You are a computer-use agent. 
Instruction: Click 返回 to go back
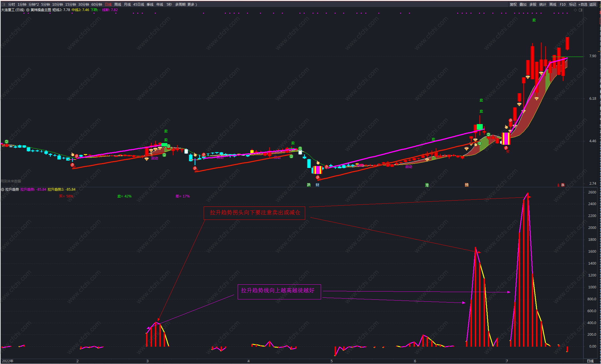[593, 4]
